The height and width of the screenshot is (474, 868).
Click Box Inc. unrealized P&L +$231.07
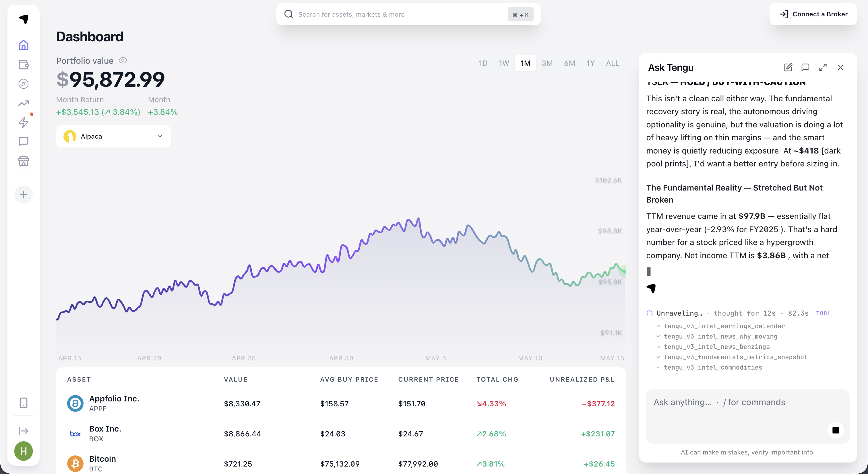pos(598,434)
